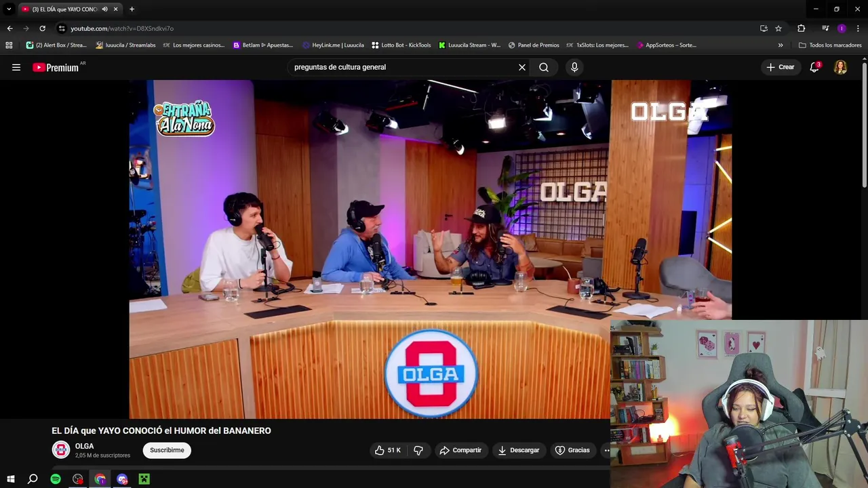The height and width of the screenshot is (488, 868).
Task: Open BetJam Apuestas bookmark
Action: (x=263, y=45)
